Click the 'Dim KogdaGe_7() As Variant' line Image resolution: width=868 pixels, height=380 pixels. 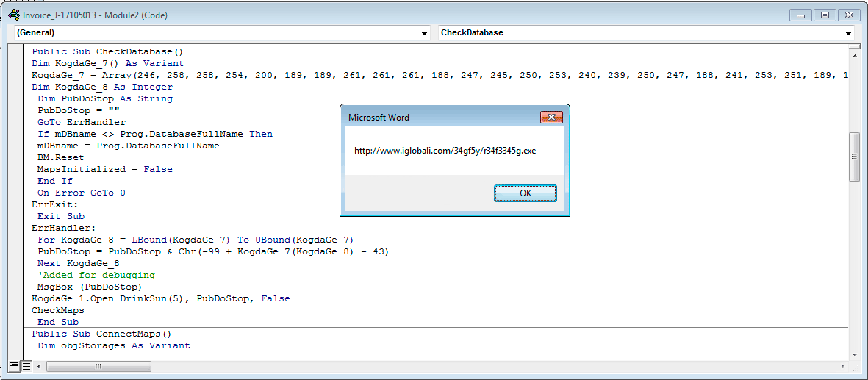[x=108, y=63]
